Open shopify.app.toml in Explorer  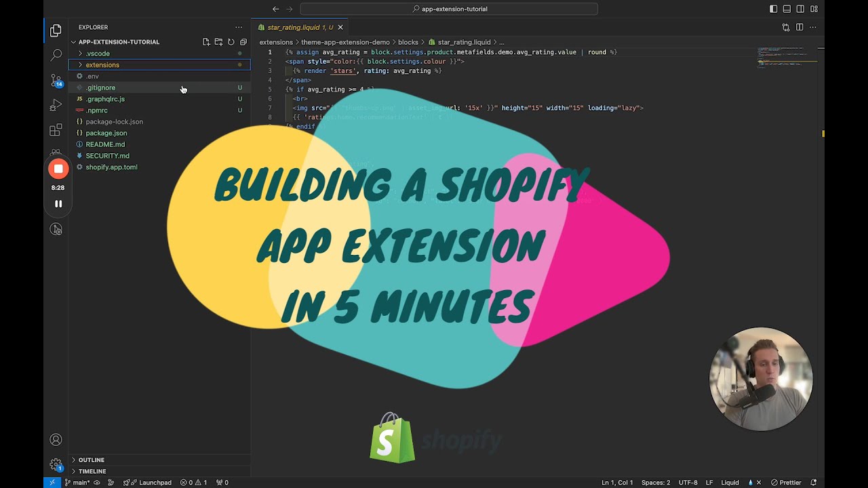[x=159, y=167]
